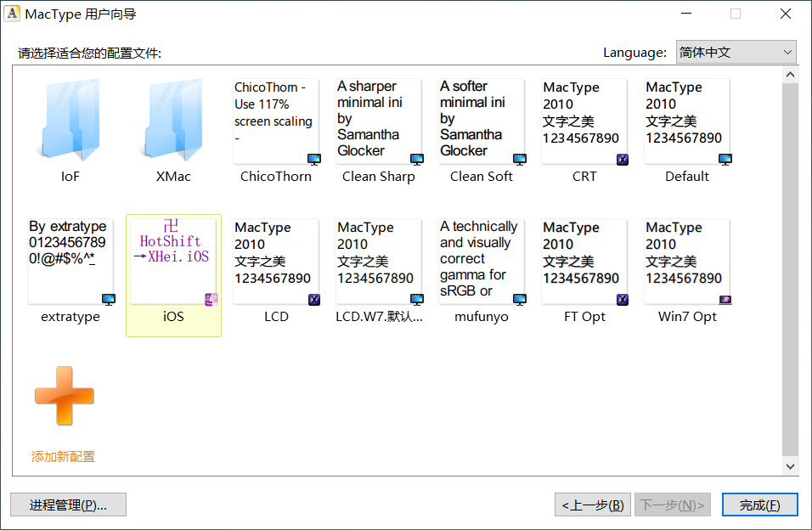Click the orange plus add-profile icon
The image size is (812, 530).
click(65, 396)
